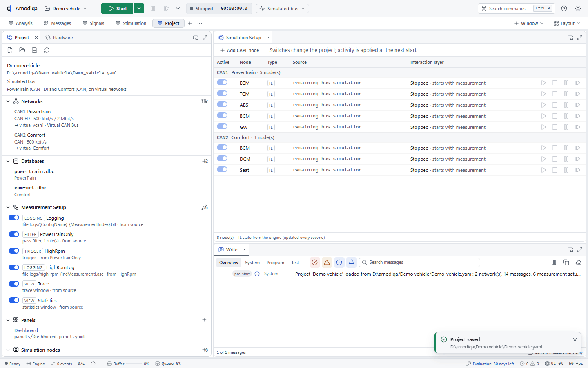Toggle warning messages filter in Write window
This screenshot has width=588, height=368.
pos(327,263)
